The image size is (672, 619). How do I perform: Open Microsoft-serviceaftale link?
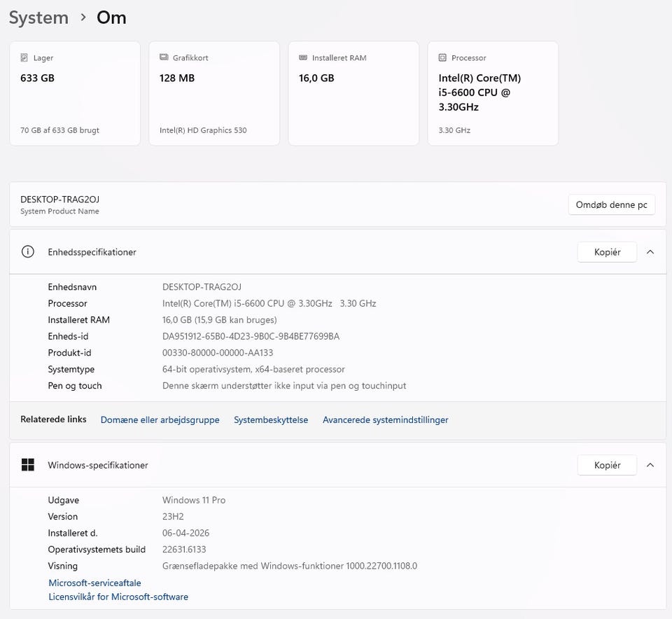pos(94,583)
